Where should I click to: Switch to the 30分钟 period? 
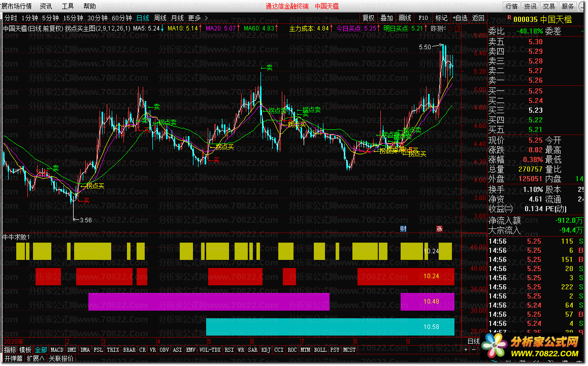97,18
